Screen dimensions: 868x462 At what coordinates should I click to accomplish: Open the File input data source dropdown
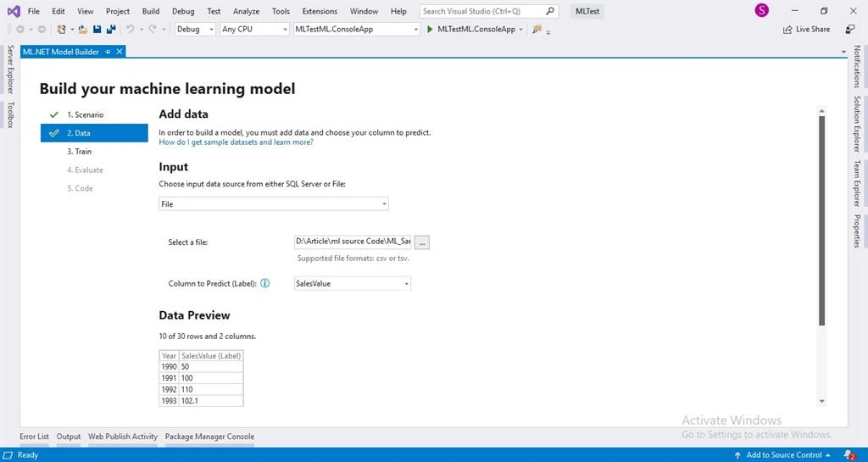click(x=274, y=204)
